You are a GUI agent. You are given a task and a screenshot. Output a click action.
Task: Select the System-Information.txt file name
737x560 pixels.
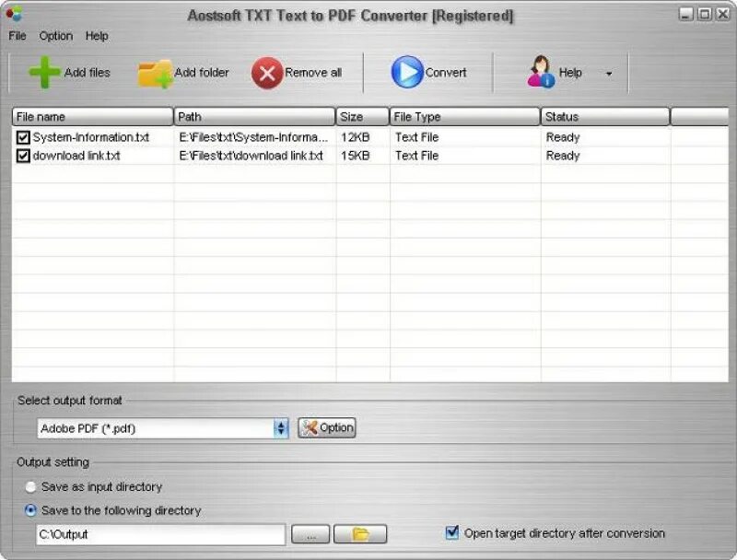pos(90,137)
